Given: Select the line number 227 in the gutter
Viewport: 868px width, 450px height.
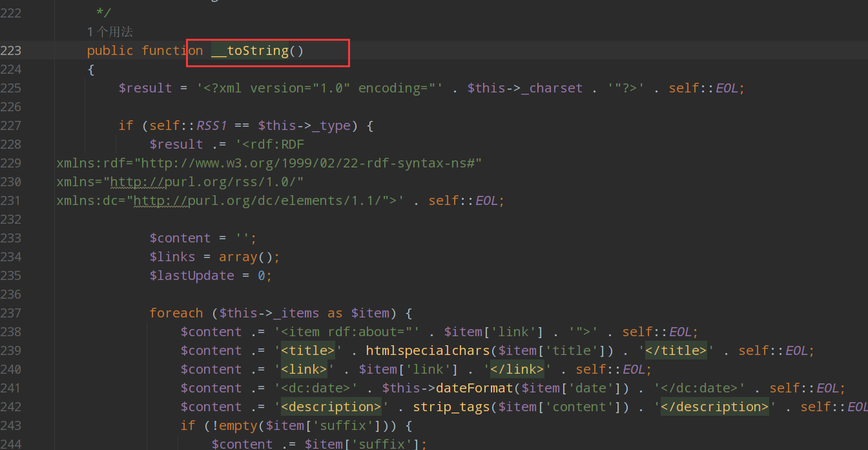Looking at the screenshot, I should (x=11, y=125).
